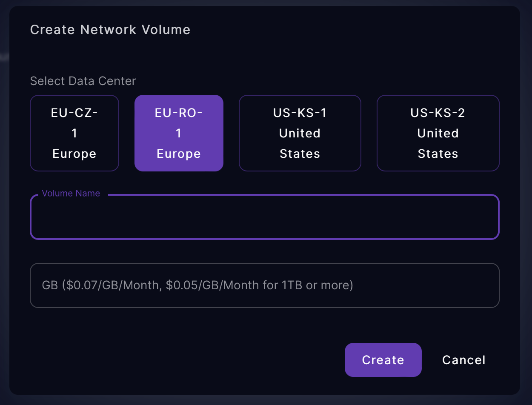Cancel the network volume dialog
The height and width of the screenshot is (405, 532).
[463, 360]
